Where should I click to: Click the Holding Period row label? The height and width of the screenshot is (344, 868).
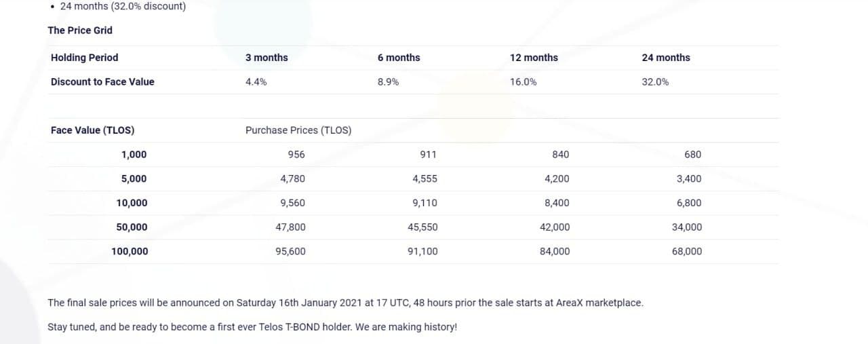pos(84,58)
